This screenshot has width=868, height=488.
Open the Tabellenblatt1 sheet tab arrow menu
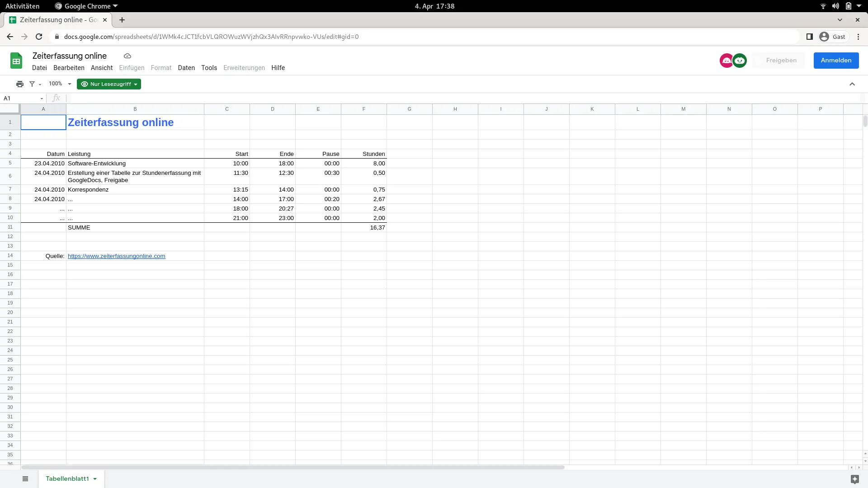click(95, 479)
